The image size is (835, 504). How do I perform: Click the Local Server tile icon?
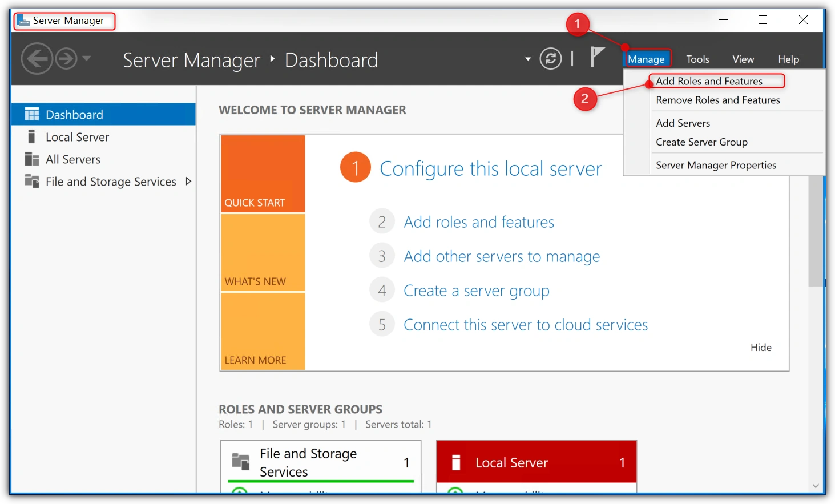(456, 462)
